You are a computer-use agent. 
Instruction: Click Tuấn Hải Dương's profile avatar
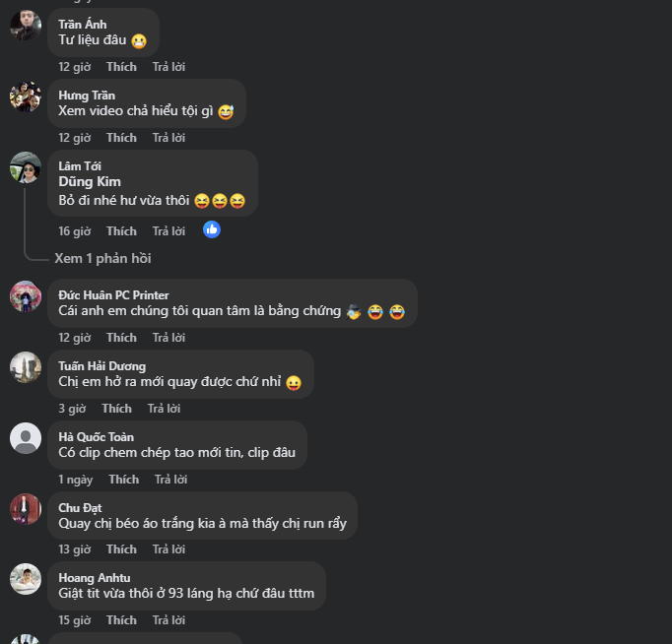point(26,367)
